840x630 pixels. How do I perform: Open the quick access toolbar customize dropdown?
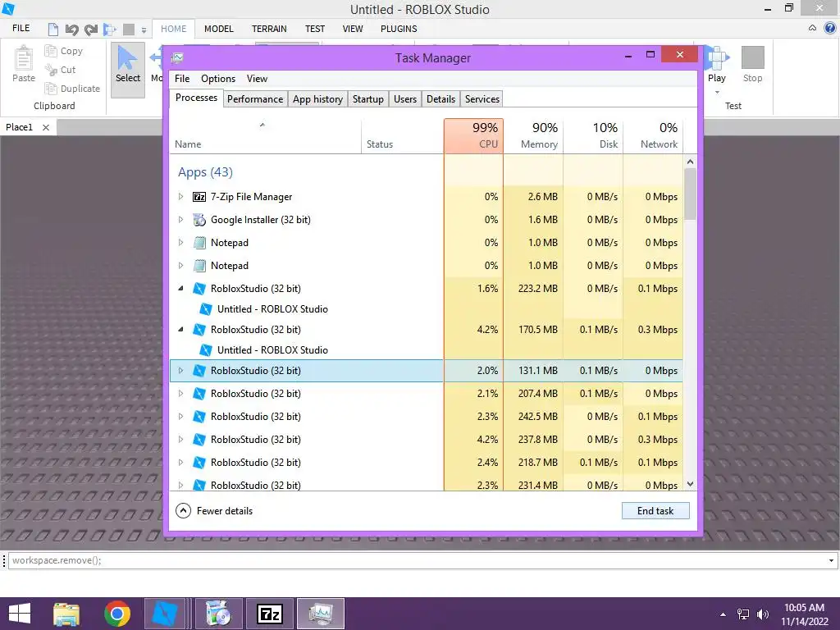(x=144, y=30)
